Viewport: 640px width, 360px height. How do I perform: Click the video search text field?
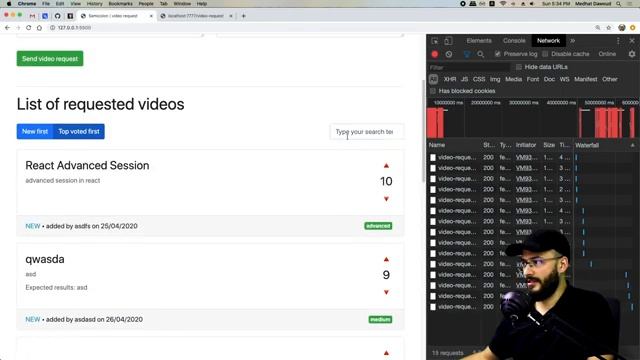pyautogui.click(x=367, y=132)
